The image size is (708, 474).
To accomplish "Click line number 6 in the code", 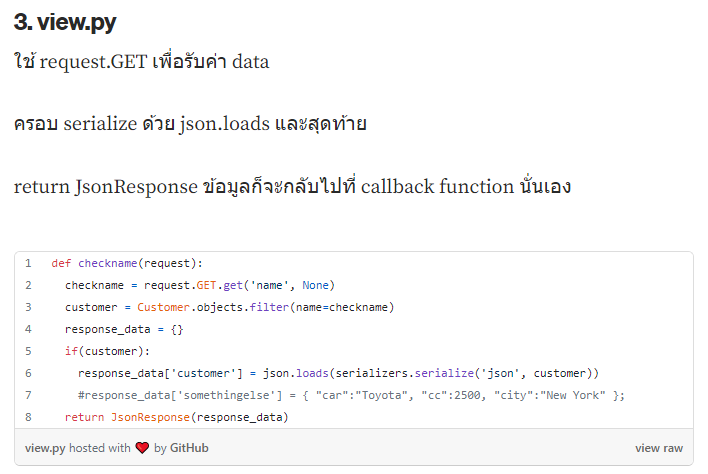I will (28, 373).
